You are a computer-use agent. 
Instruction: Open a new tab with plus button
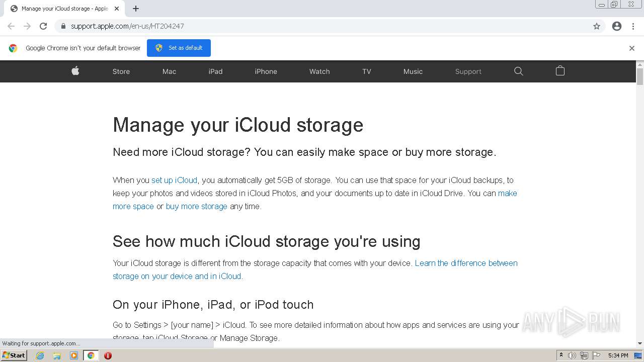[x=136, y=9]
